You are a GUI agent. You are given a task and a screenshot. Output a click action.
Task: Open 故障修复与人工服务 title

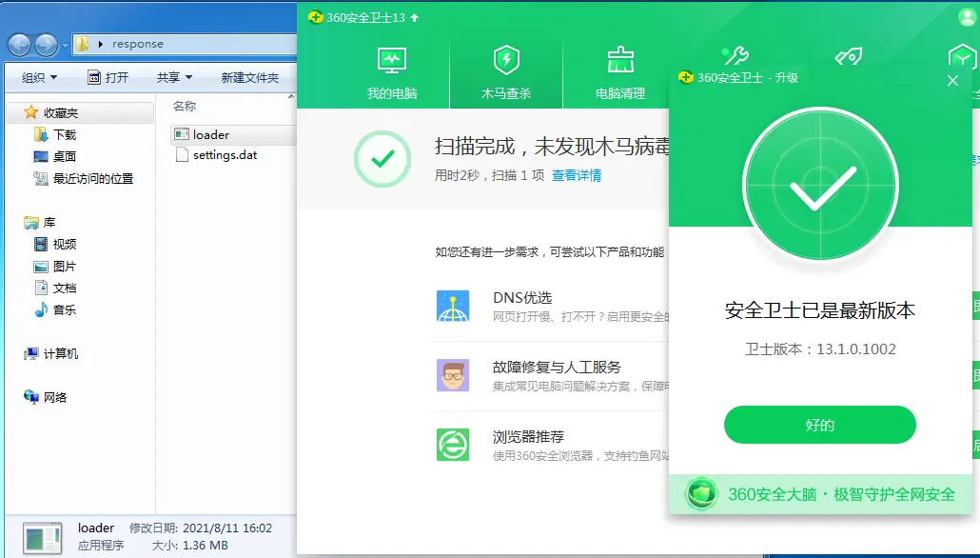coord(557,368)
